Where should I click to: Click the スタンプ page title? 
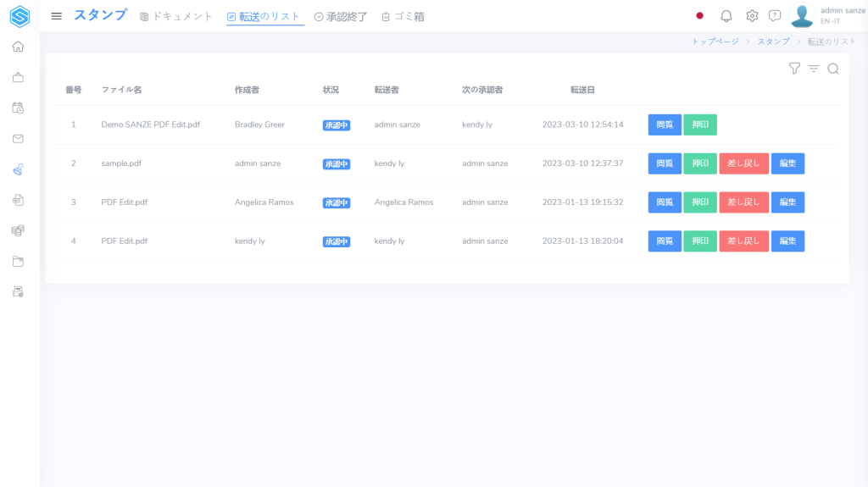101,15
